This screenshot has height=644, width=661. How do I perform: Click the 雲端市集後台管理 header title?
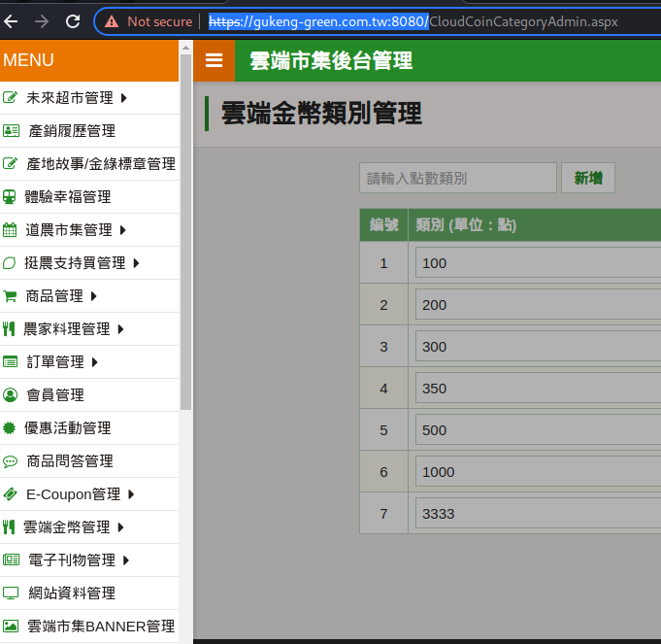click(331, 61)
